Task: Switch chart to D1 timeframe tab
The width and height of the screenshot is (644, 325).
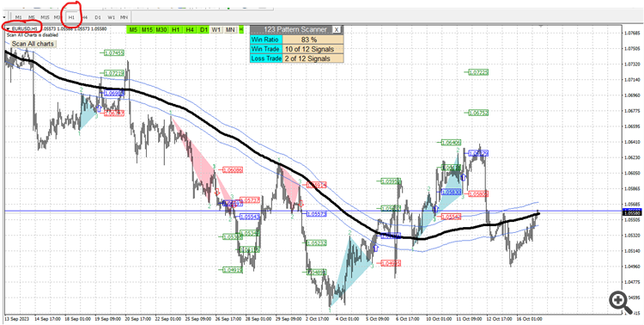Action: tap(98, 17)
